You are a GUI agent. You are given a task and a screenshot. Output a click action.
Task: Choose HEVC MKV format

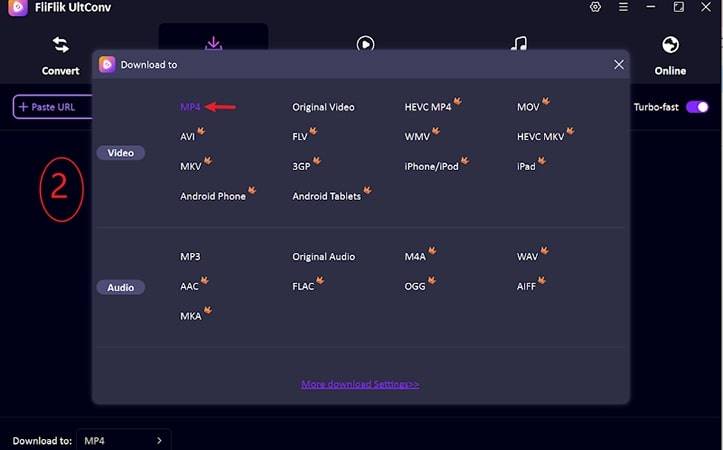(x=540, y=136)
